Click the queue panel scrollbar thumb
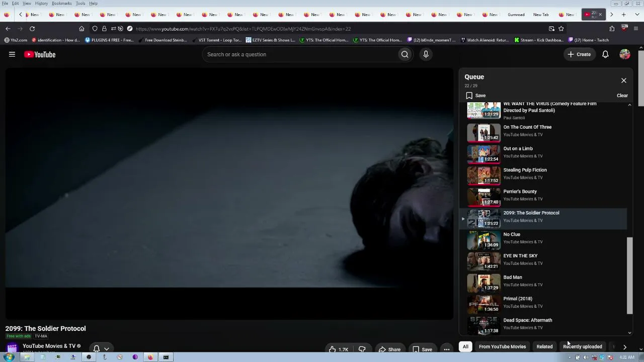644x362 pixels. pos(629,276)
